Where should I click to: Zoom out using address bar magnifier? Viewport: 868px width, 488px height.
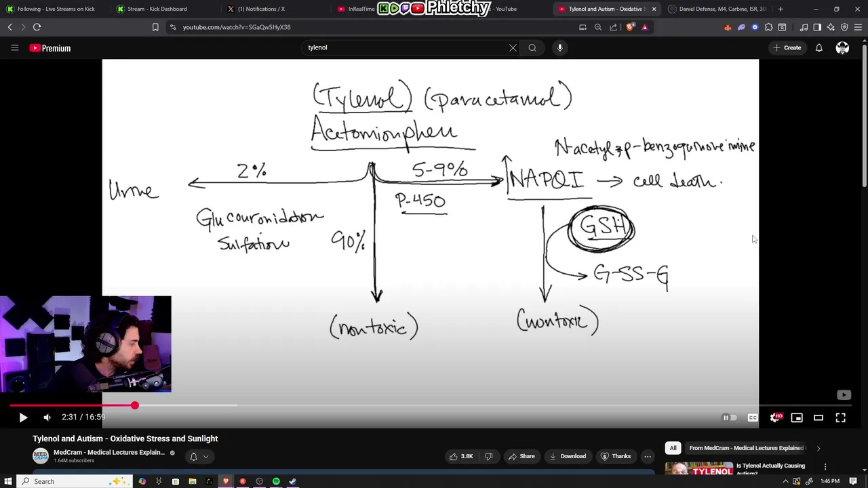[x=598, y=27]
